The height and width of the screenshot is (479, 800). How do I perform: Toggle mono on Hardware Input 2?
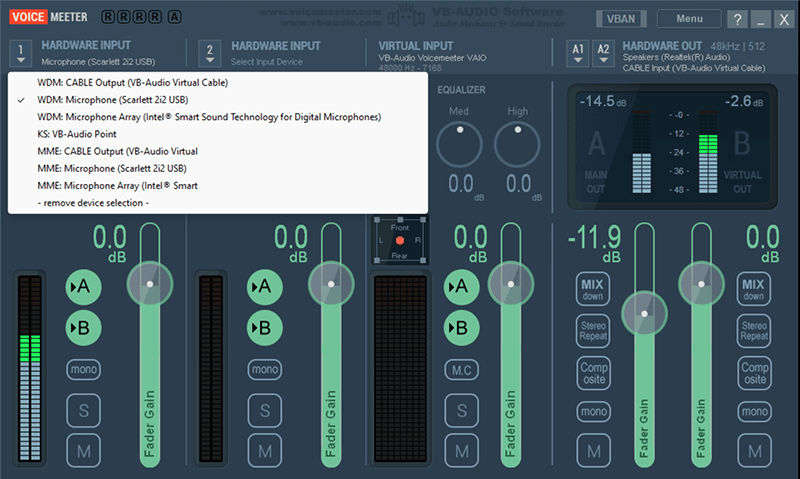pyautogui.click(x=264, y=369)
